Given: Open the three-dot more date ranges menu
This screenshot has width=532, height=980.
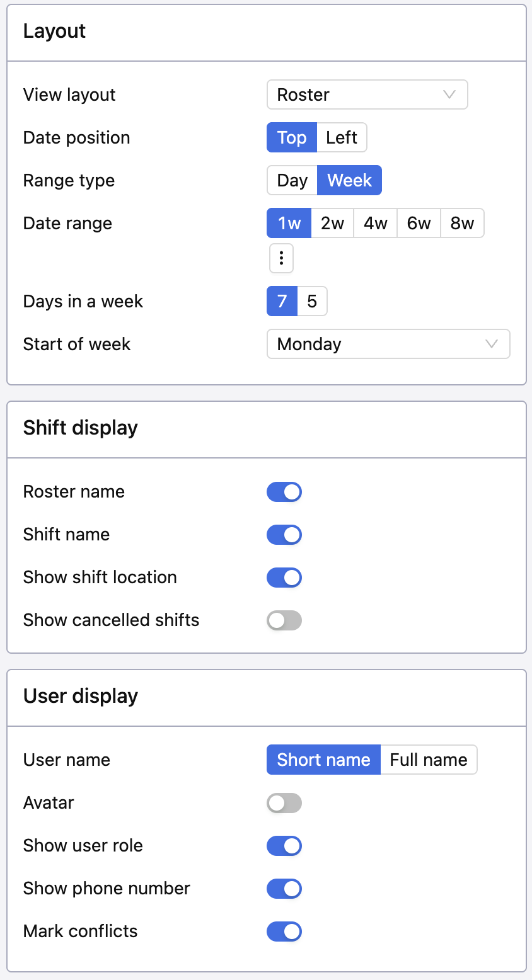Looking at the screenshot, I should 281,258.
